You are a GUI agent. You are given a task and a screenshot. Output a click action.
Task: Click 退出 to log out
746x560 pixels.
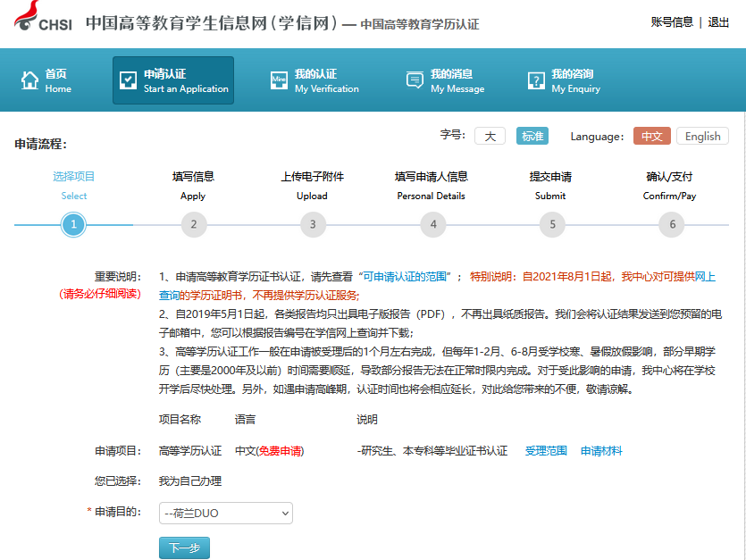718,22
